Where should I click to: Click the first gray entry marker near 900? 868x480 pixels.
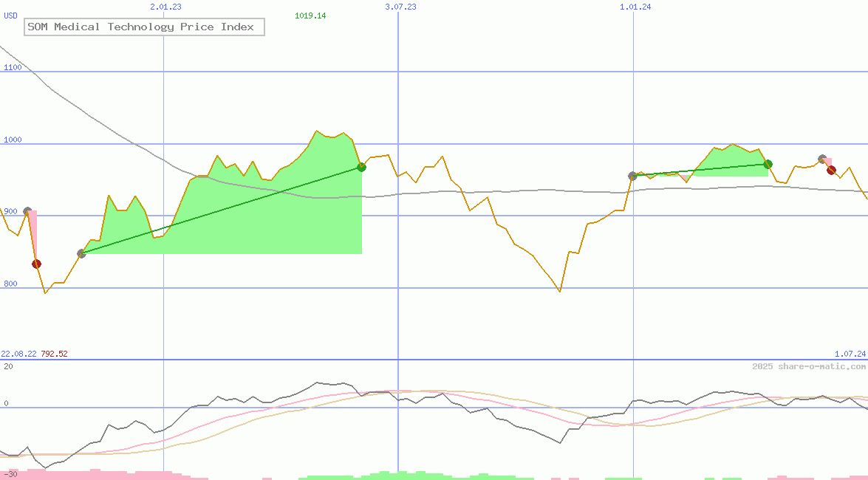coord(27,211)
